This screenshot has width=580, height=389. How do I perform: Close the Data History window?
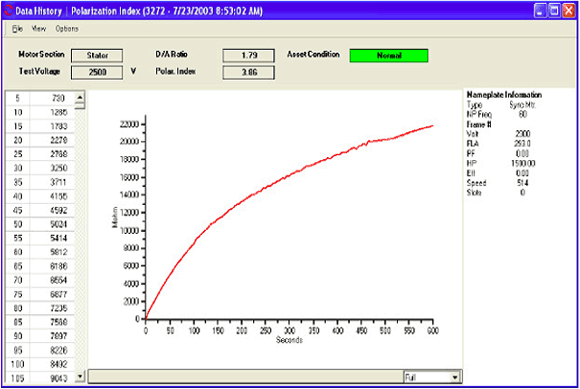pyautogui.click(x=568, y=10)
